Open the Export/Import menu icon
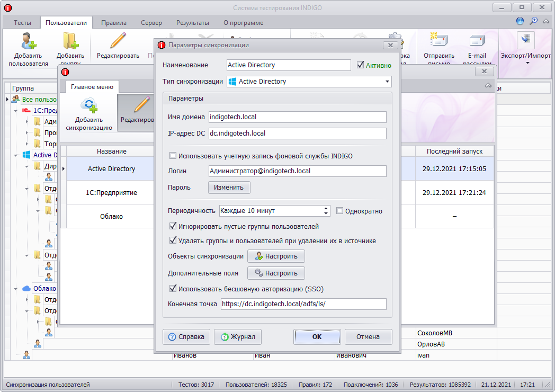Viewport: 555px width, 392px height. pos(526,40)
